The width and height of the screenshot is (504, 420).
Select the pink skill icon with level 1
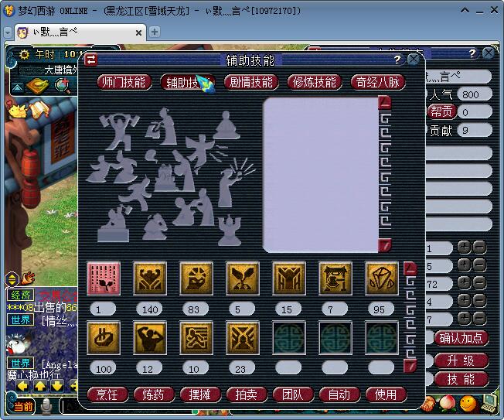[x=104, y=278]
